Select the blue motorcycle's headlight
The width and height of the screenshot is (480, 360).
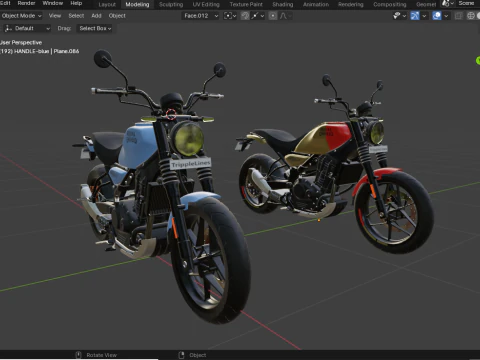coord(188,139)
